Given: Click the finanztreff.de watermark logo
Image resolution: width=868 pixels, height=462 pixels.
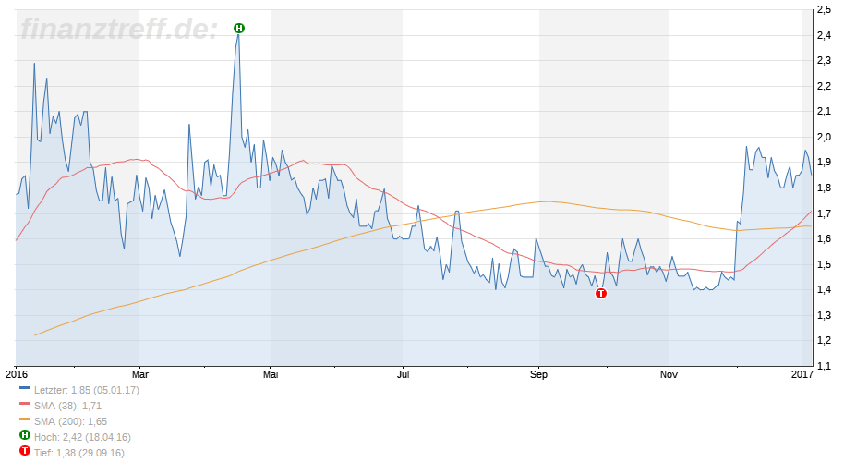Looking at the screenshot, I should coord(118,29).
